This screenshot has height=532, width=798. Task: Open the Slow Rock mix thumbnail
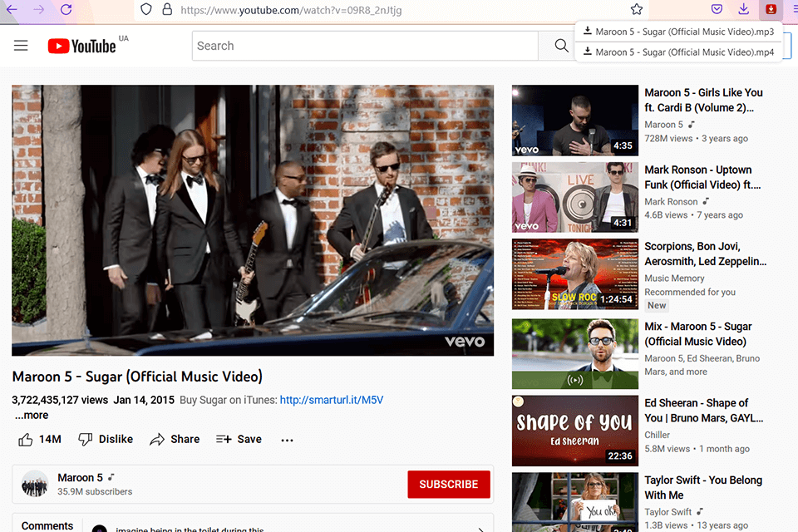point(575,273)
